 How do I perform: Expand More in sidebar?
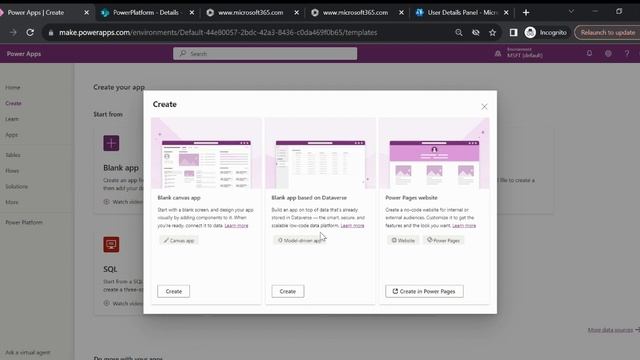pyautogui.click(x=12, y=202)
